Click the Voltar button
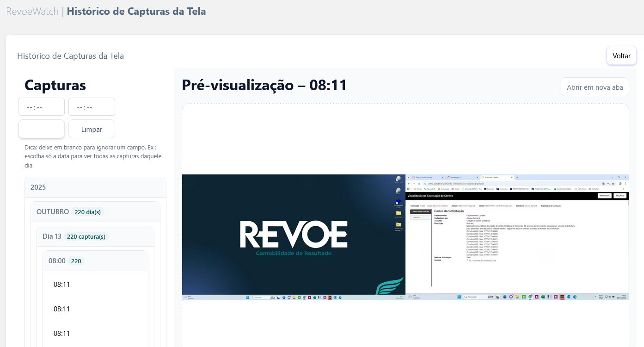This screenshot has height=347, width=644. click(621, 56)
